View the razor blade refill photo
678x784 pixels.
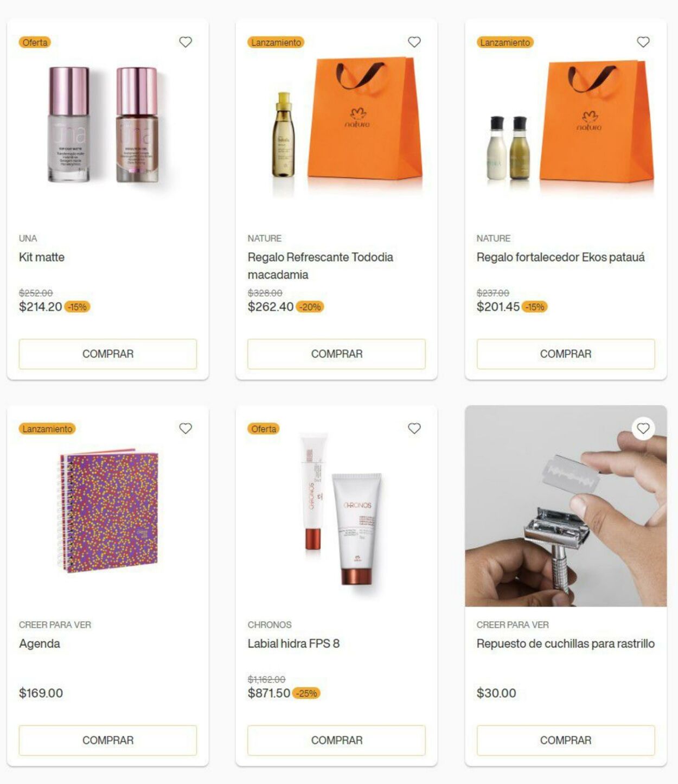click(x=566, y=506)
